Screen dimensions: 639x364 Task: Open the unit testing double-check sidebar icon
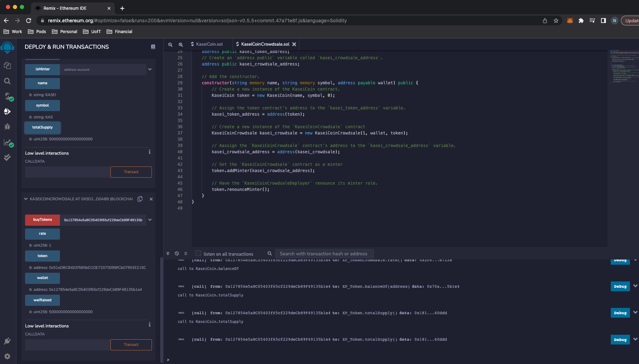7,157
